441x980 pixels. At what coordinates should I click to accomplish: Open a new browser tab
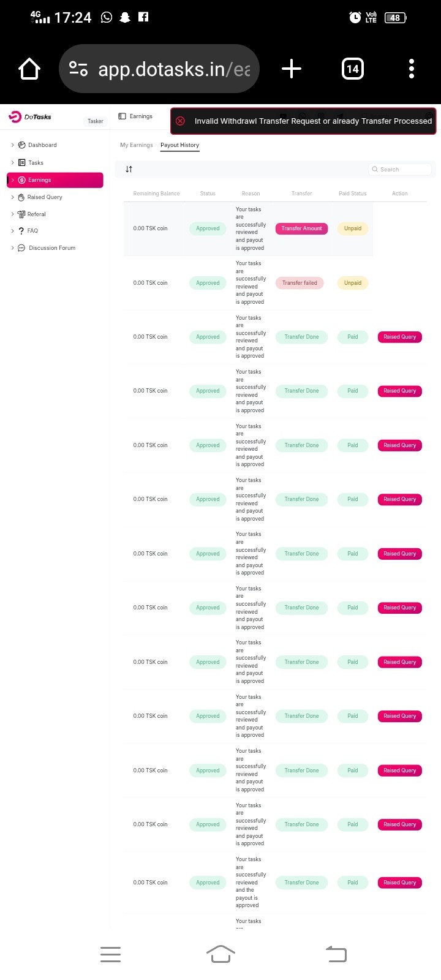pos(292,69)
